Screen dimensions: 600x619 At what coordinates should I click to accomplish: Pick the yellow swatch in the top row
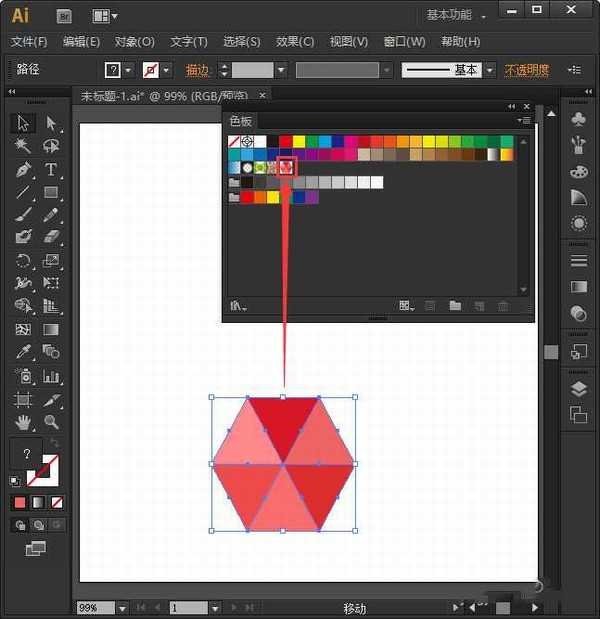tap(299, 141)
